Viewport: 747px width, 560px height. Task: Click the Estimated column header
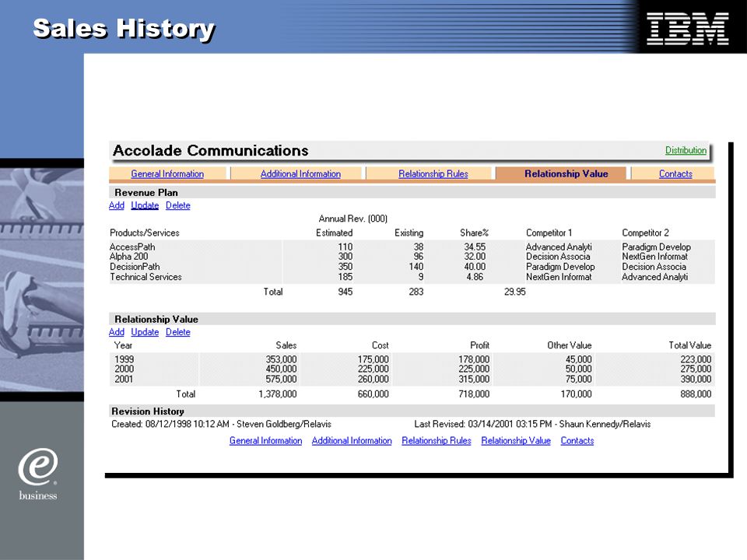coord(334,233)
